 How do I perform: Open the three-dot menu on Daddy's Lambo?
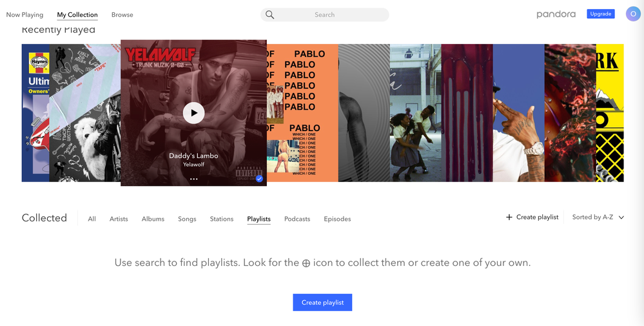coord(194,179)
